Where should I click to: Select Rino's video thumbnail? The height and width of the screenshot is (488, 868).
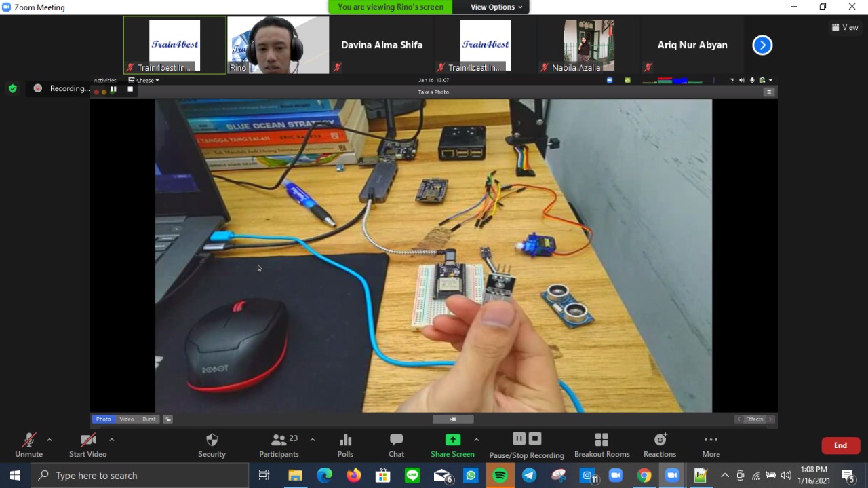[278, 45]
